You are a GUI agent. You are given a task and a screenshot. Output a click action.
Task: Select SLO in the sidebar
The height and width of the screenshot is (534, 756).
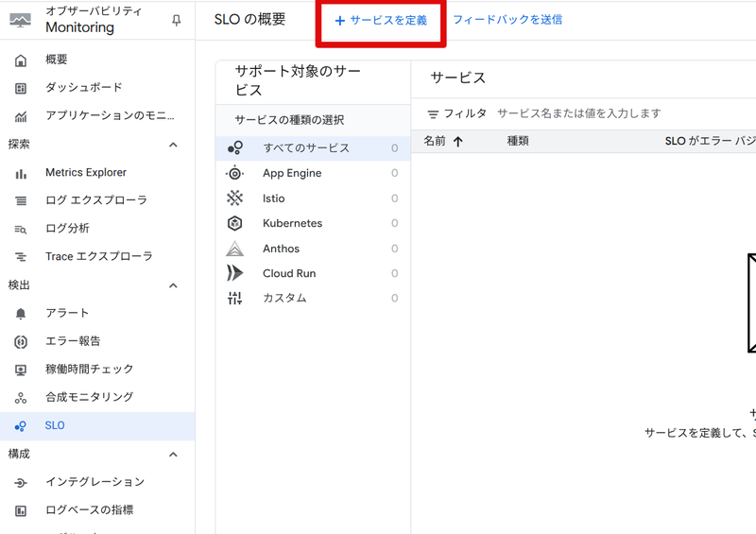97,426
